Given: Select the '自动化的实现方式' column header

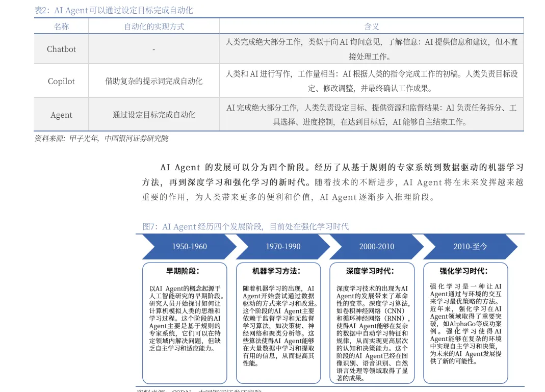Looking at the screenshot, I should tap(154, 27).
